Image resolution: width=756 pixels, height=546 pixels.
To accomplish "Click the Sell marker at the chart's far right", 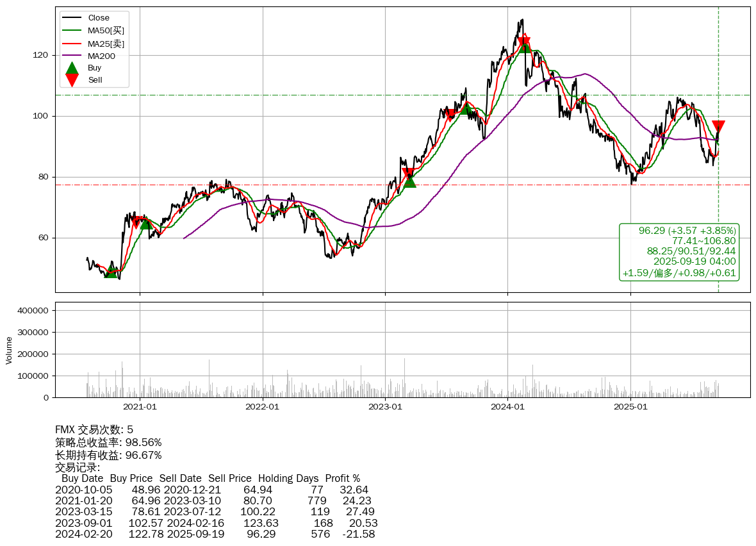I will coord(718,126).
